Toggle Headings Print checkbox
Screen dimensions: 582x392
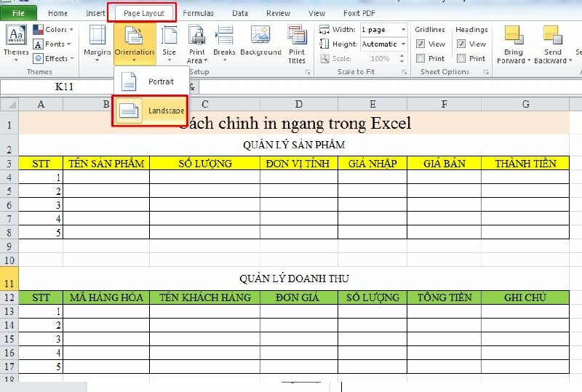[461, 58]
